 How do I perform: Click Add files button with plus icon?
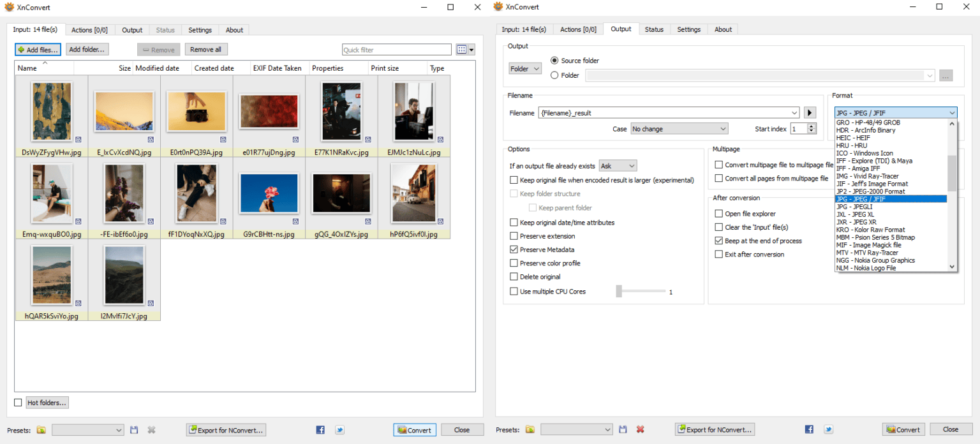pos(38,50)
